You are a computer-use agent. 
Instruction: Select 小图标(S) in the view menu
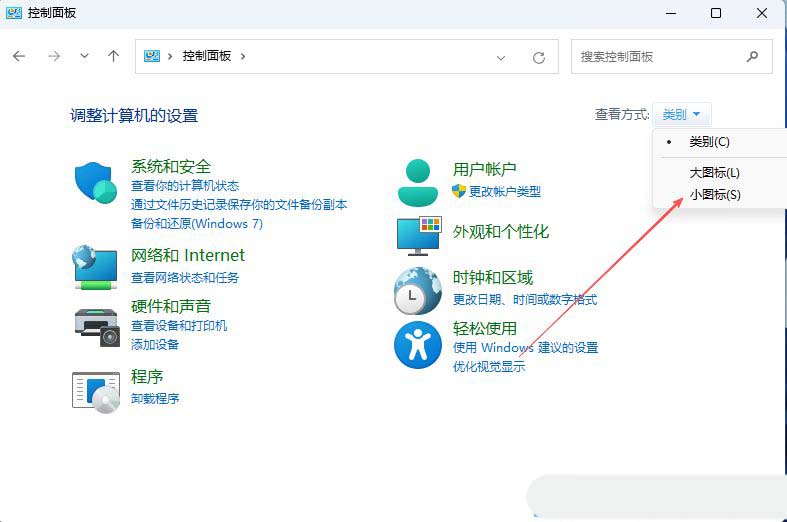click(x=715, y=195)
